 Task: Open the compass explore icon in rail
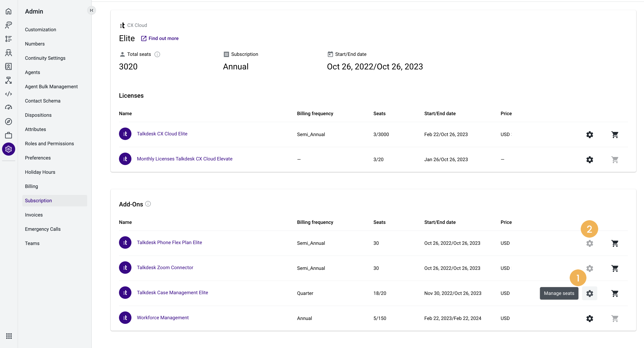(x=9, y=122)
